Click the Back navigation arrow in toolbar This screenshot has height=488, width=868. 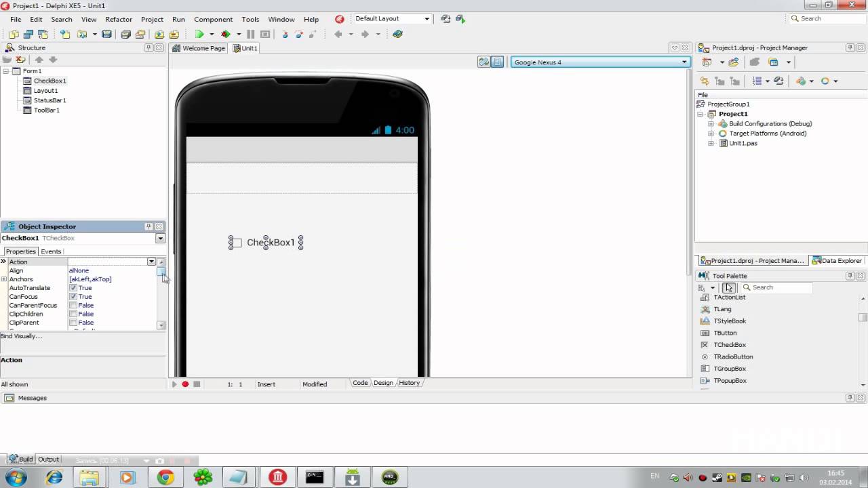coord(338,34)
